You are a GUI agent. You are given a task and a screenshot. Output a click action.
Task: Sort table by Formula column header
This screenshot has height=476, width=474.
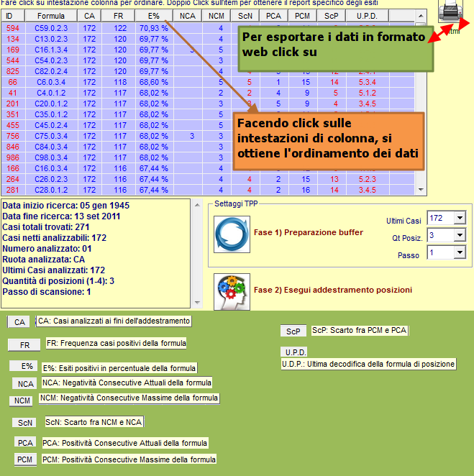(x=51, y=16)
